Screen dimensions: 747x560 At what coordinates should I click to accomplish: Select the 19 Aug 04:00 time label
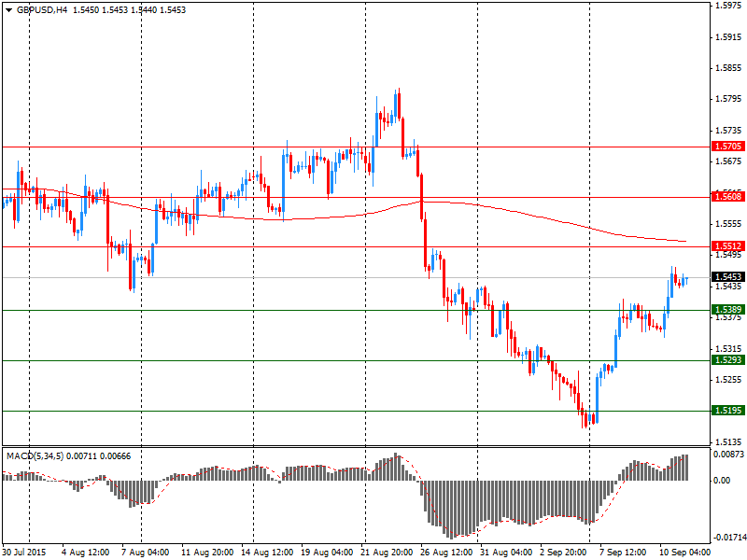click(327, 553)
